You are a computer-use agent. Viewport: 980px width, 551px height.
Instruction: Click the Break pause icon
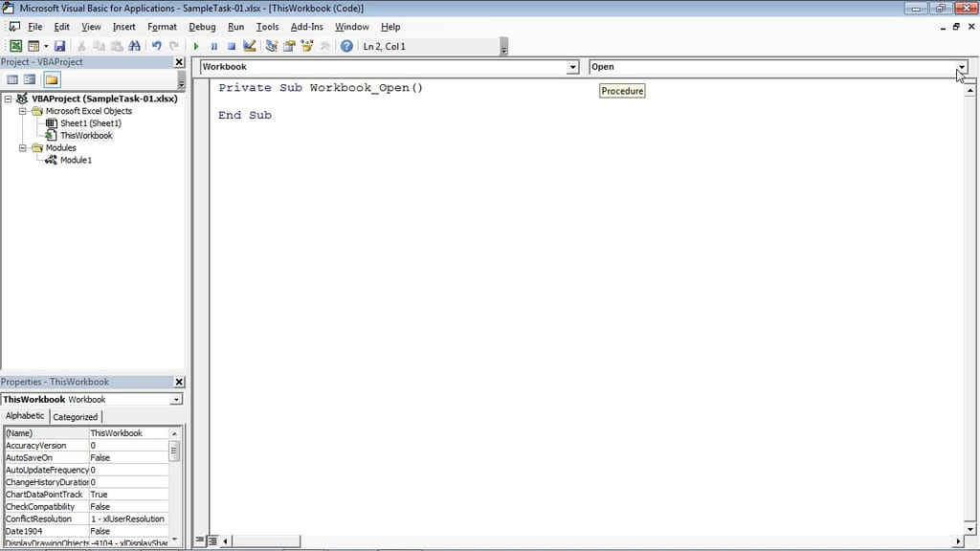[x=213, y=46]
